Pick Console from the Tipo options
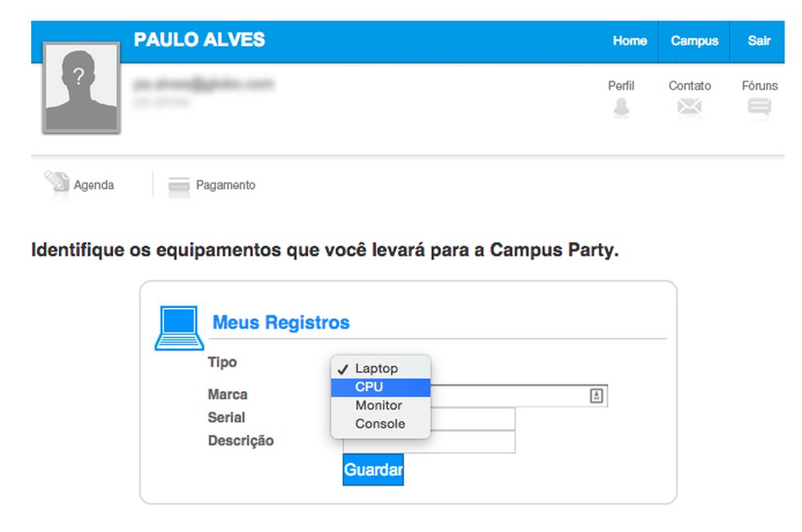The width and height of the screenshot is (802, 532). pyautogui.click(x=380, y=424)
